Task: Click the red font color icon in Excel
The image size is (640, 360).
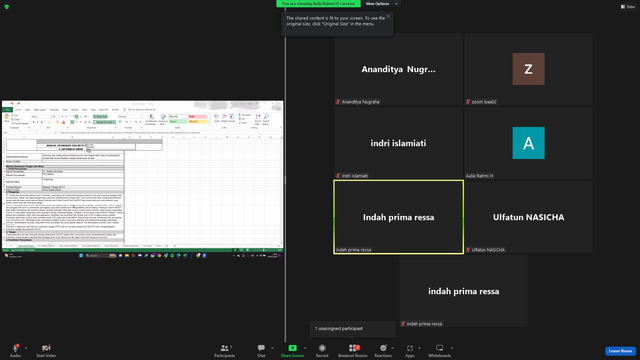Action: coord(63,122)
